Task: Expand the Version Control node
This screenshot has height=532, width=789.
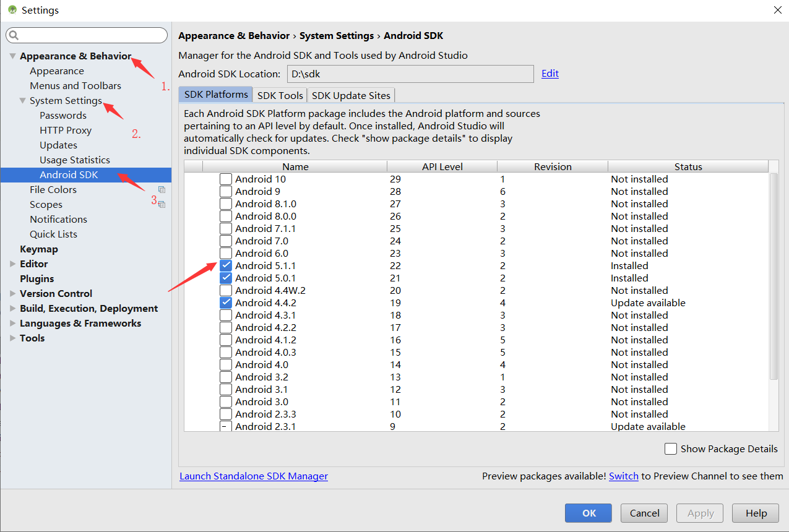Action: click(13, 294)
